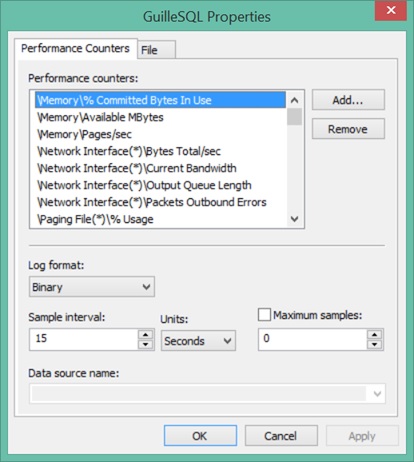Click the counters list scrollbar thumb

click(x=294, y=116)
